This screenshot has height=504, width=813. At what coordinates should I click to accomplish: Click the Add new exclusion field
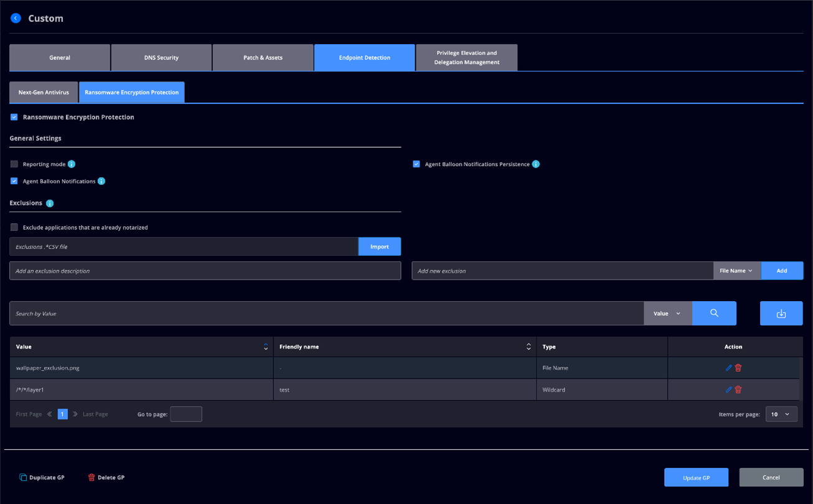[x=562, y=271]
